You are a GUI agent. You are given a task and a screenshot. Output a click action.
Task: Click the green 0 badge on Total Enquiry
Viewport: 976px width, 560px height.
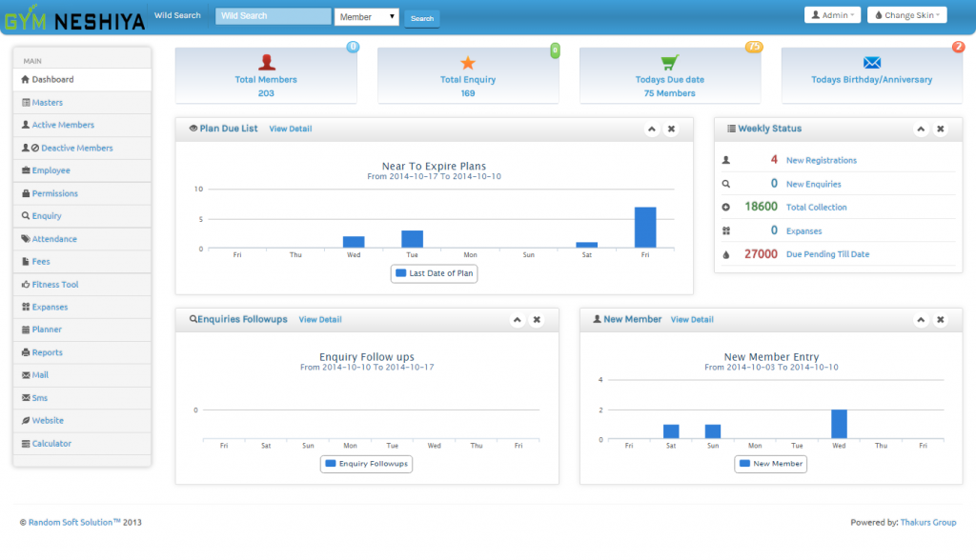(x=555, y=50)
